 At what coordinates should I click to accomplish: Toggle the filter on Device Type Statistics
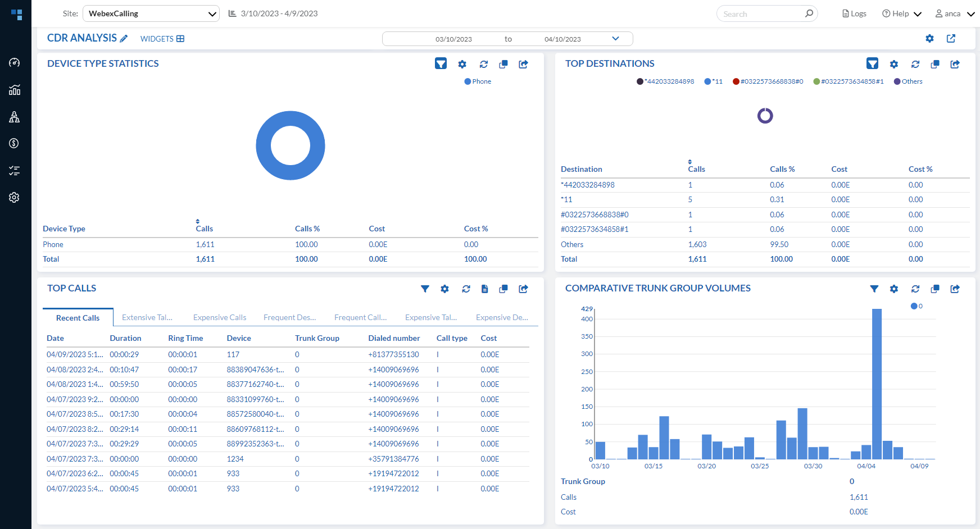tap(441, 64)
